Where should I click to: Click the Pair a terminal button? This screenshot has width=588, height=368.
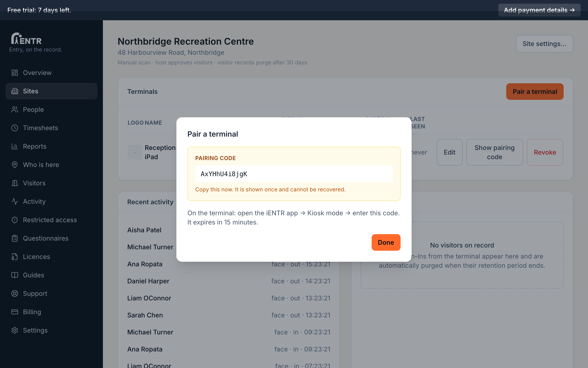(534, 92)
